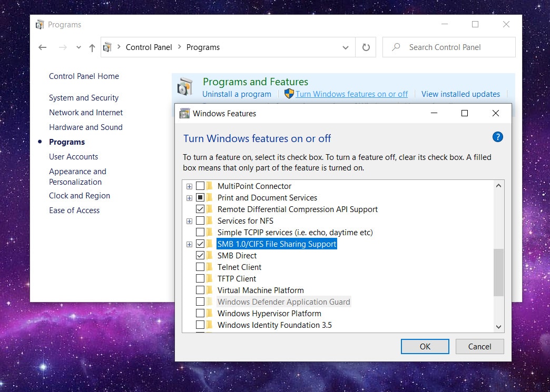Enable TFTP Client checkbox

[x=200, y=278]
